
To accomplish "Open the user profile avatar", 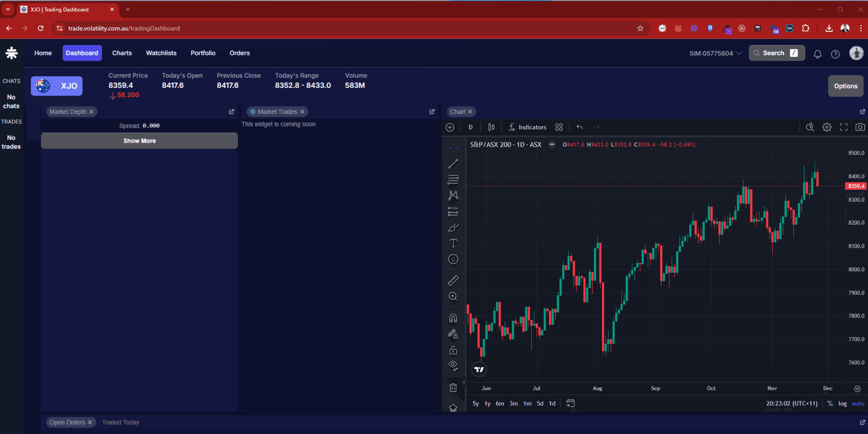I will [856, 53].
